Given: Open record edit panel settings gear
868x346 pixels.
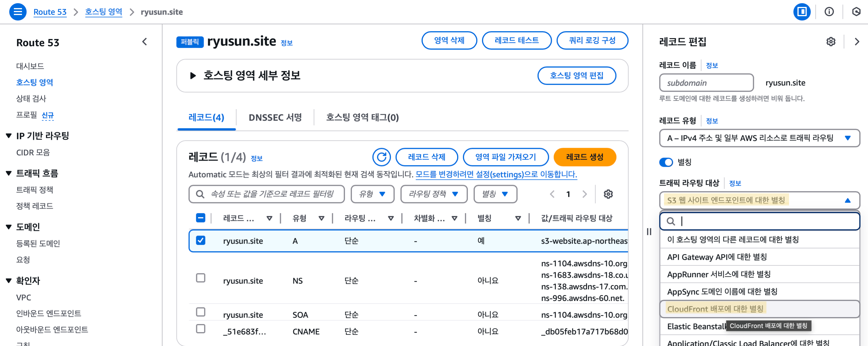Looking at the screenshot, I should [831, 42].
